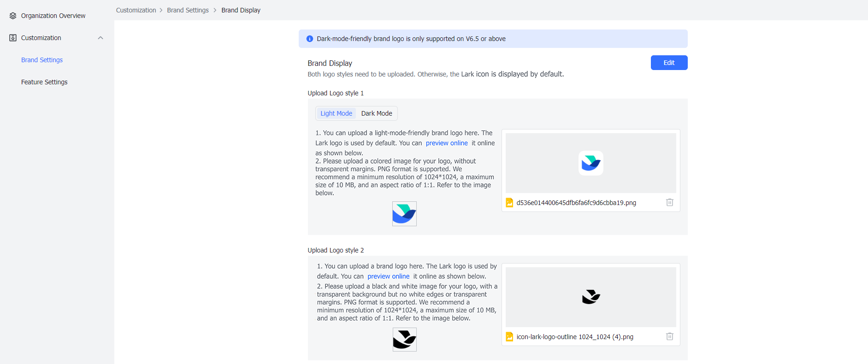Go to Brand Settings breadcrumb
868x364 pixels.
pyautogui.click(x=188, y=10)
